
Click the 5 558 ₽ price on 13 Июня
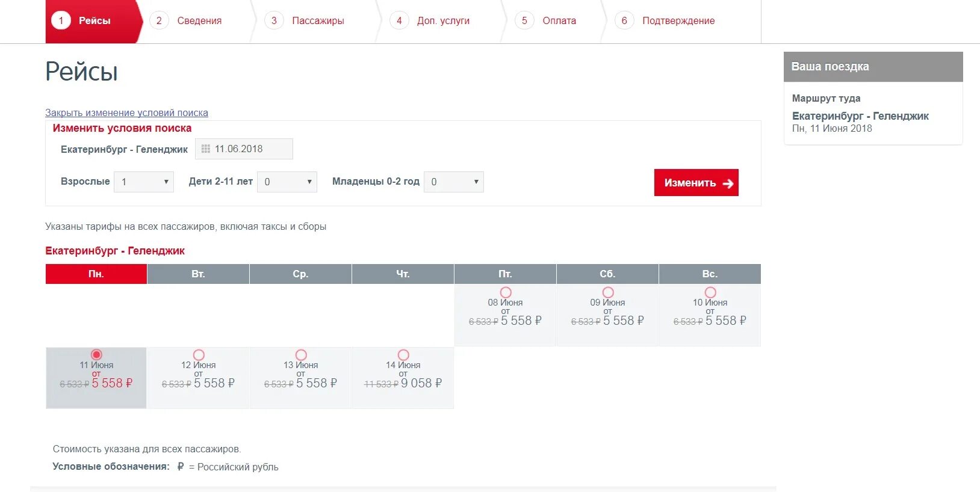pos(317,383)
